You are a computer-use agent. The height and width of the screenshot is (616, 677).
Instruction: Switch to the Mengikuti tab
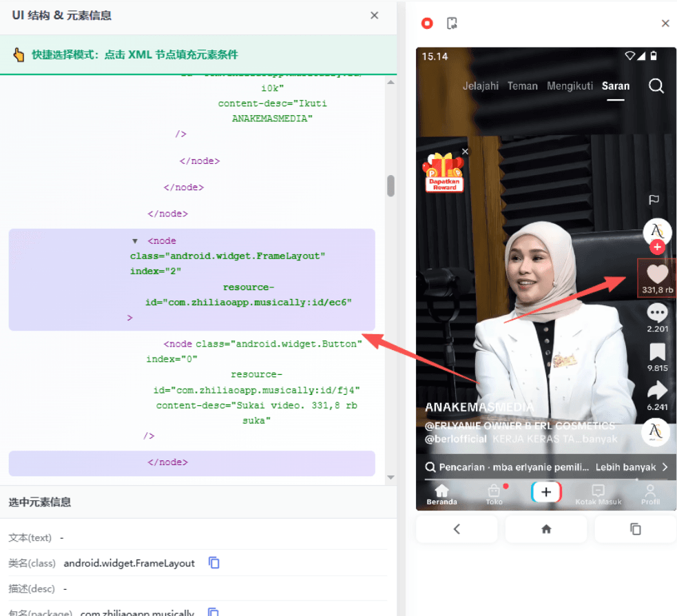(570, 86)
